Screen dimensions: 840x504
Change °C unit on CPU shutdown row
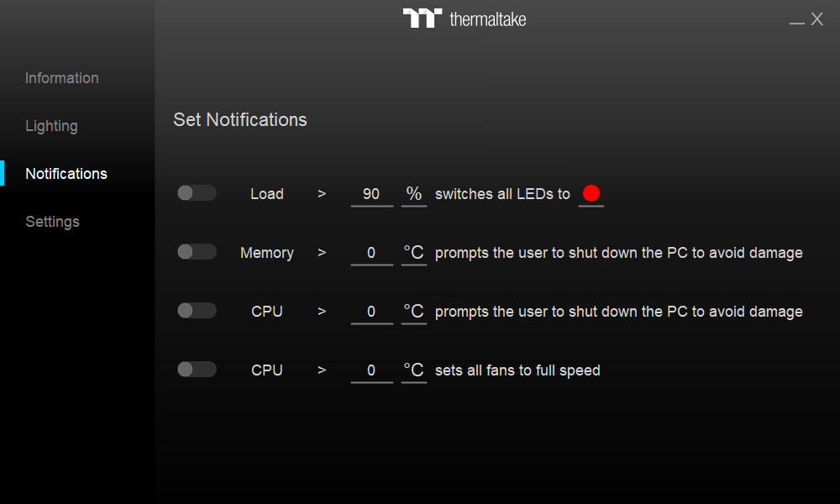coord(414,312)
